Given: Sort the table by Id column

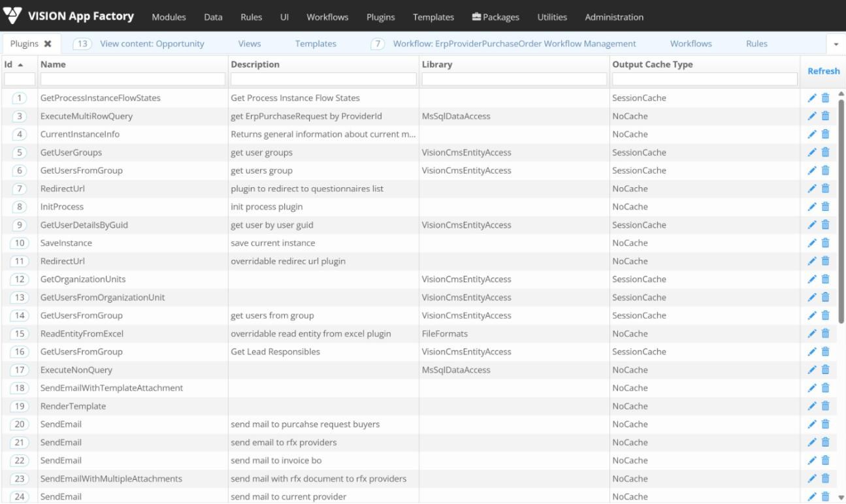Looking at the screenshot, I should [x=14, y=65].
